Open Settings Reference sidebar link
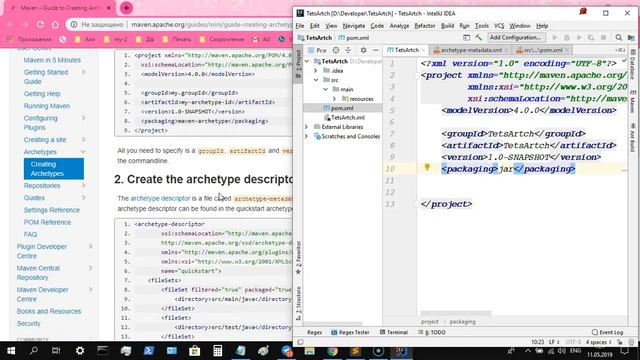640x360 pixels. (x=52, y=210)
